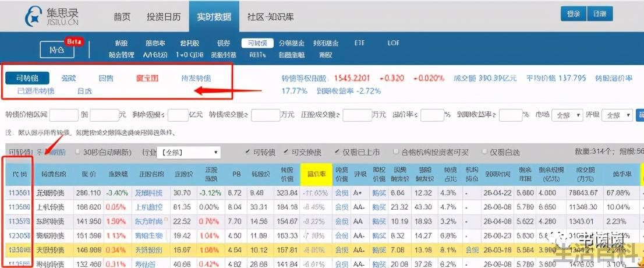This screenshot has width=644, height=268.
Task: Open the 评级 rating dropdown
Action: 617,115
